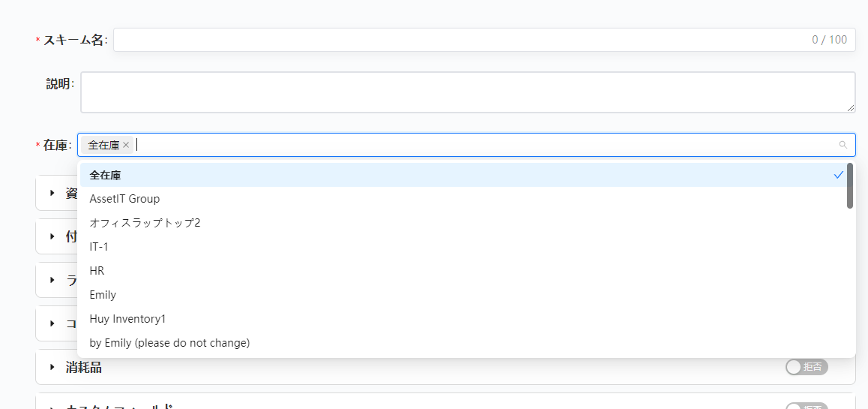Remove the 全在庫 tag with its x icon

point(126,145)
